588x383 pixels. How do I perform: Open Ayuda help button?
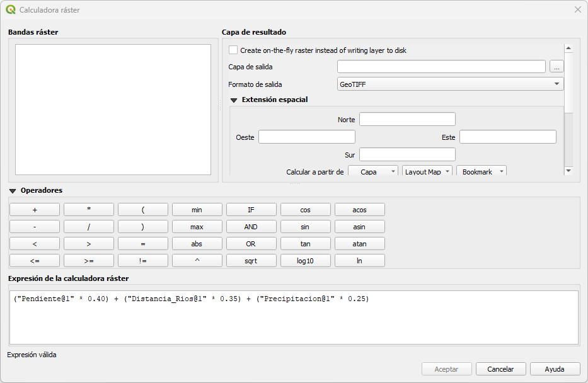555,369
